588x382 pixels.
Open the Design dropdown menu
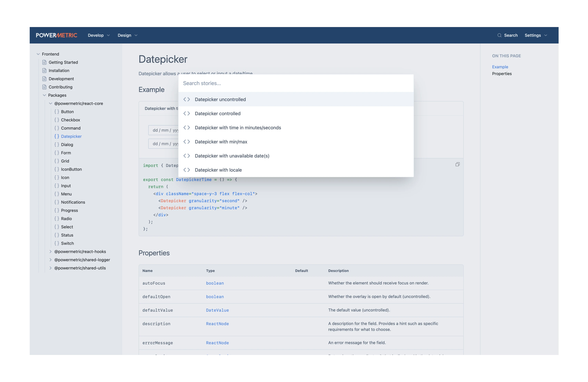(127, 35)
